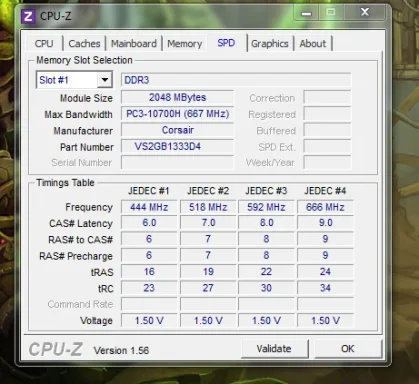The height and width of the screenshot is (384, 419).
Task: Click the JEDEC #3 column header
Action: click(266, 191)
